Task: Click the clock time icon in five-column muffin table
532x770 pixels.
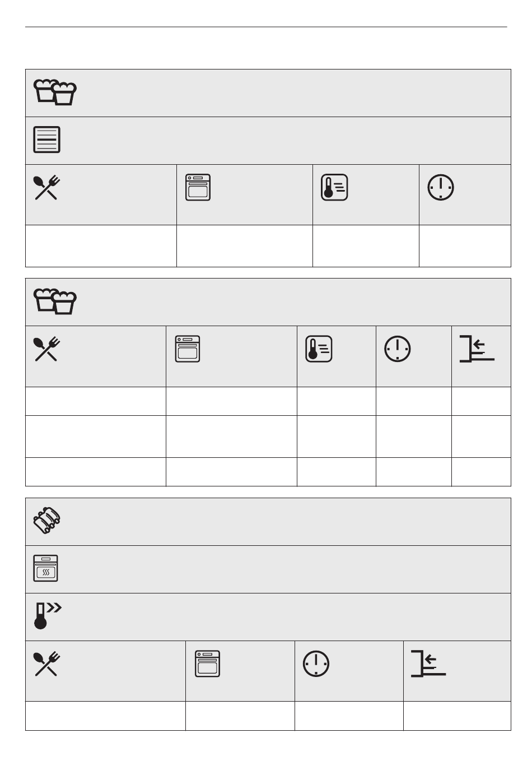Action: point(398,349)
